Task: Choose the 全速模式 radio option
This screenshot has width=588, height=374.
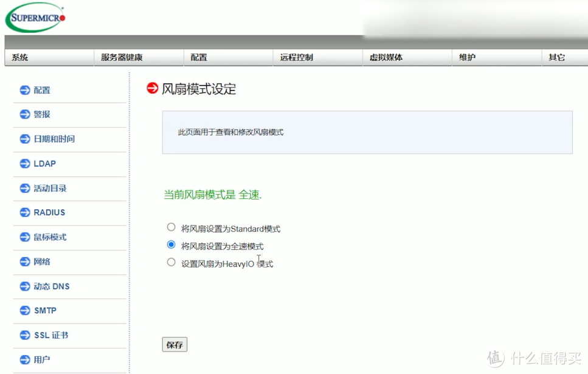Action: click(x=171, y=245)
